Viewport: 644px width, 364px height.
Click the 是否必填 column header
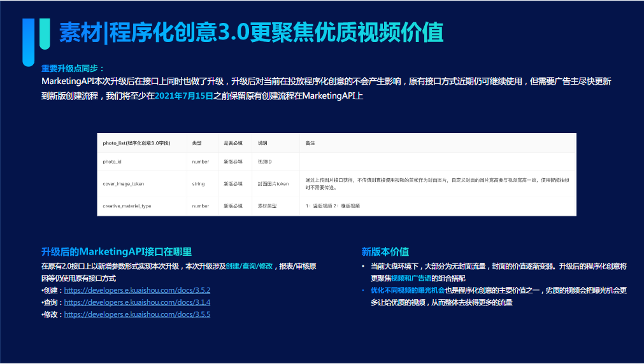pos(233,143)
